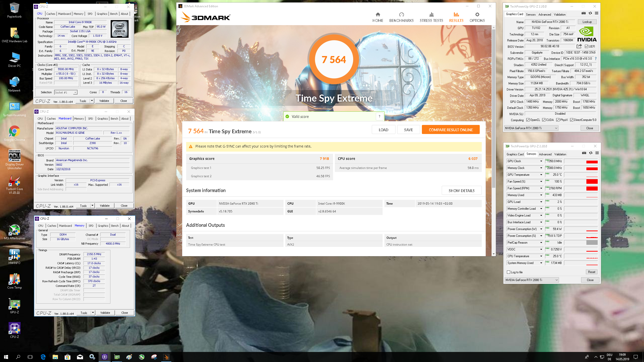
Task: Open the GPU-Z desktop shortcut
Action: 14,306
